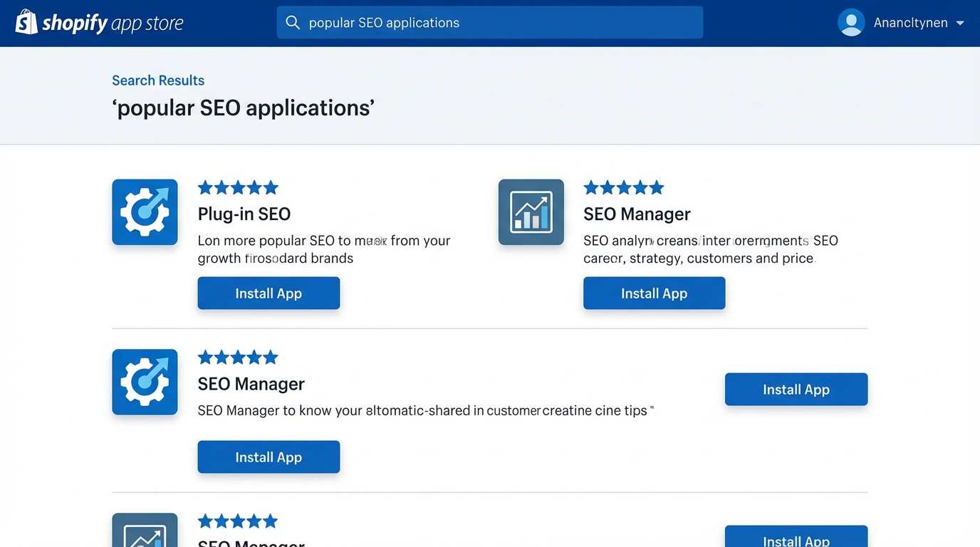Viewport: 980px width, 547px height.
Task: Click the star rating beside SEO Manager
Action: 624,187
